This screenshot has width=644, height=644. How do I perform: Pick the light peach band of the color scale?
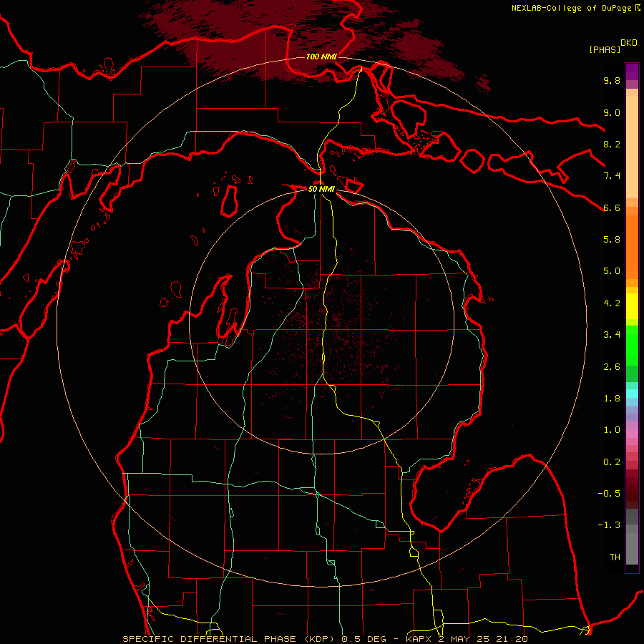632,148
